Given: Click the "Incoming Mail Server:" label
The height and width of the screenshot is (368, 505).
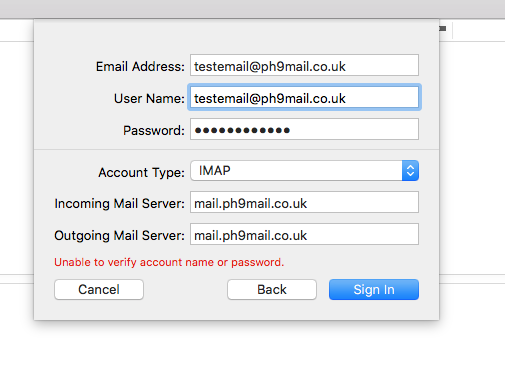Looking at the screenshot, I should pyautogui.click(x=119, y=203).
